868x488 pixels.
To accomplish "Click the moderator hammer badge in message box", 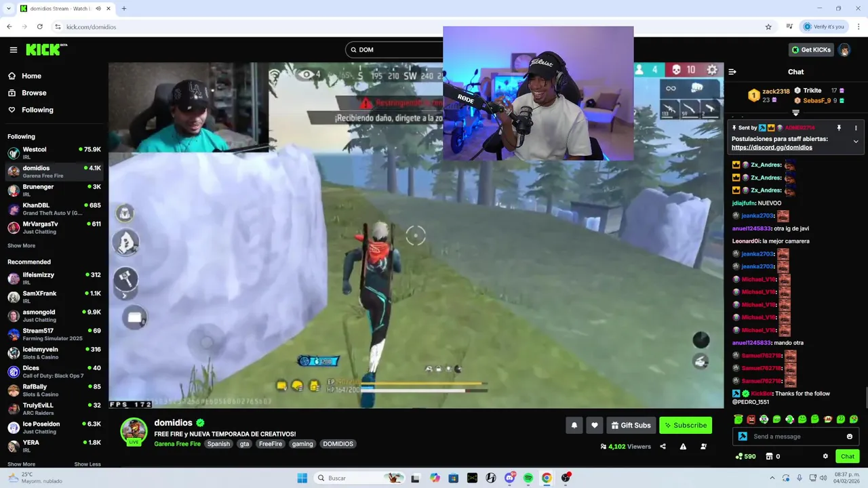I will point(743,436).
